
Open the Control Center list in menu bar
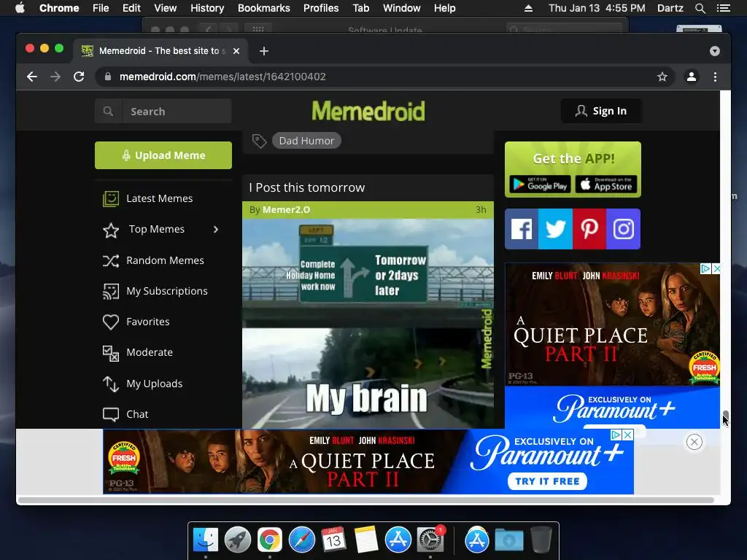[x=723, y=8]
